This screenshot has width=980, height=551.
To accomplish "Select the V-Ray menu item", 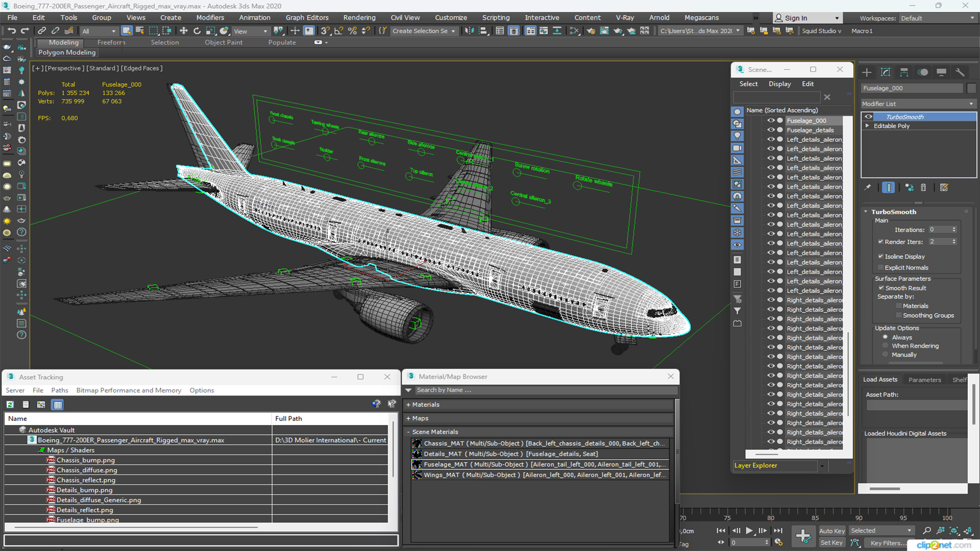I will point(620,17).
